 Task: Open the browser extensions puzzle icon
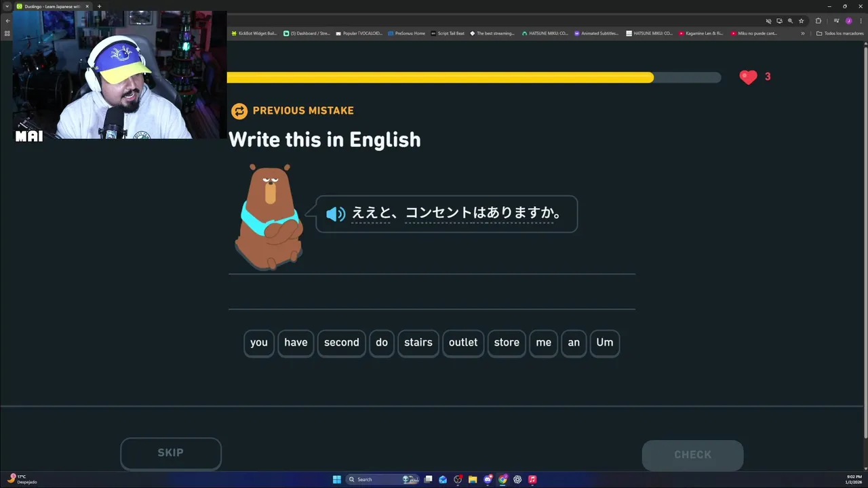coord(818,21)
